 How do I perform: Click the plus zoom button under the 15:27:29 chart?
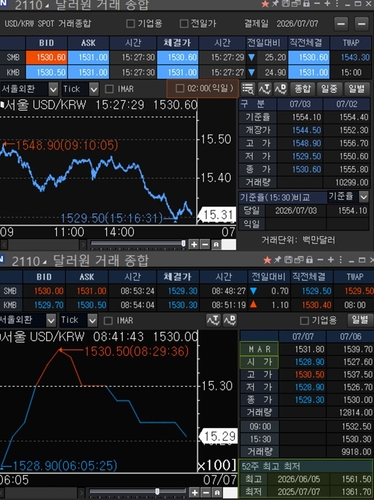[x=194, y=244]
